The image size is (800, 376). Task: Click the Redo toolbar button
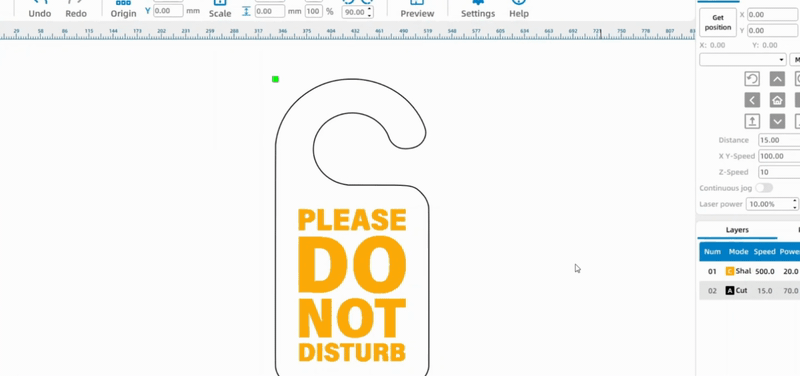click(76, 9)
